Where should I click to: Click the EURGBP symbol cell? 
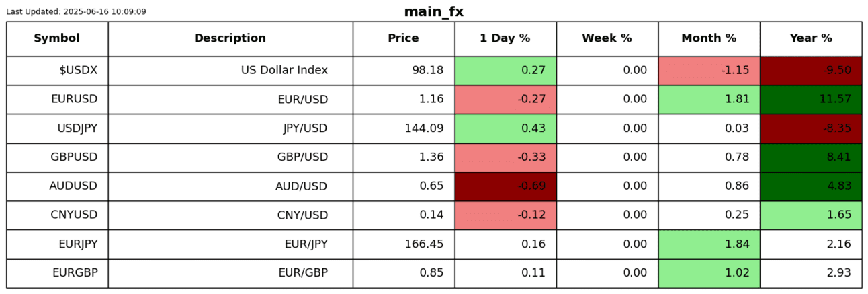pos(75,273)
